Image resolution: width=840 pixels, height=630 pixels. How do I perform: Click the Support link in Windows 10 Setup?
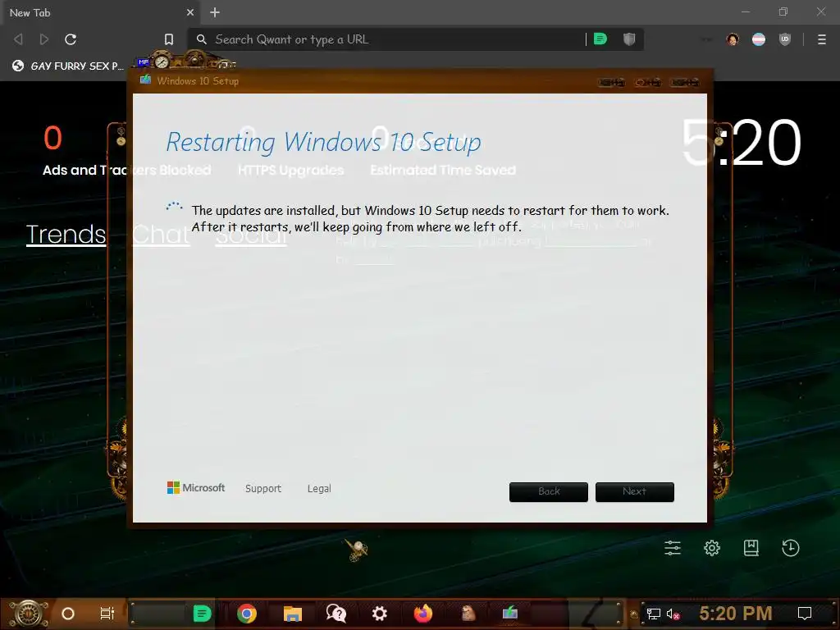[x=263, y=489]
